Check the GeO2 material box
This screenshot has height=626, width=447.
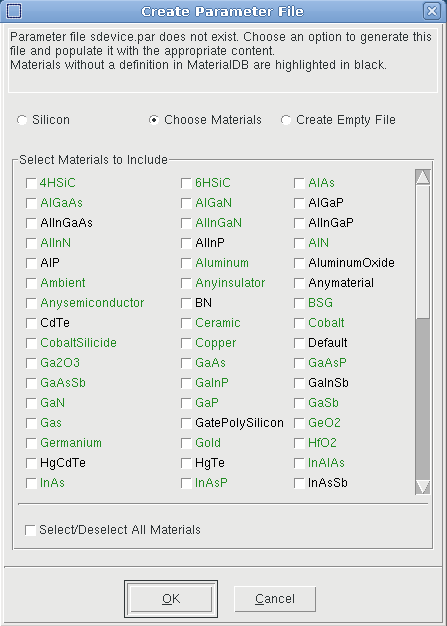[299, 423]
